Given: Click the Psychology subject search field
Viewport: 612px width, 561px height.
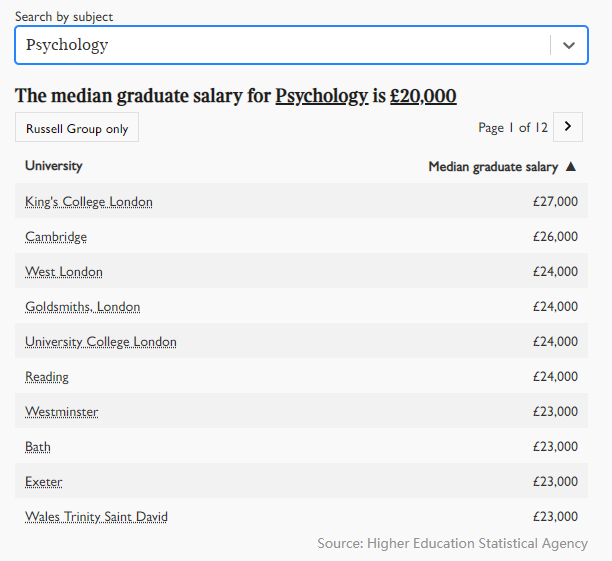Looking at the screenshot, I should point(280,45).
